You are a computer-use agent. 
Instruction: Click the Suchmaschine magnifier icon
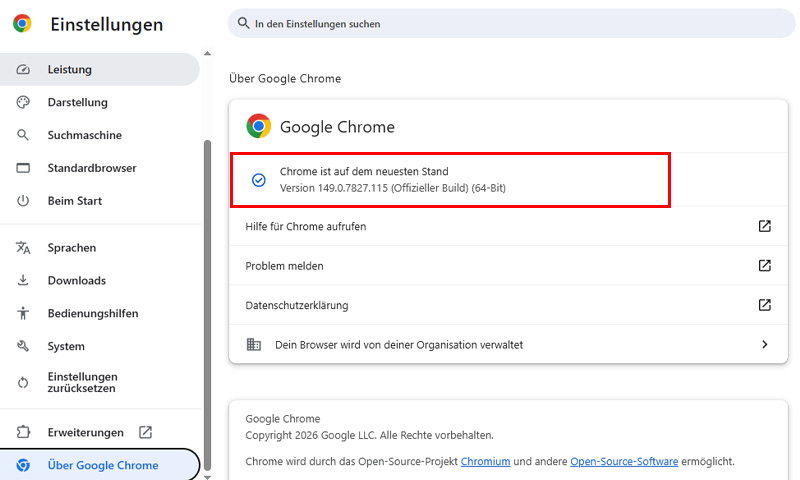click(23, 135)
